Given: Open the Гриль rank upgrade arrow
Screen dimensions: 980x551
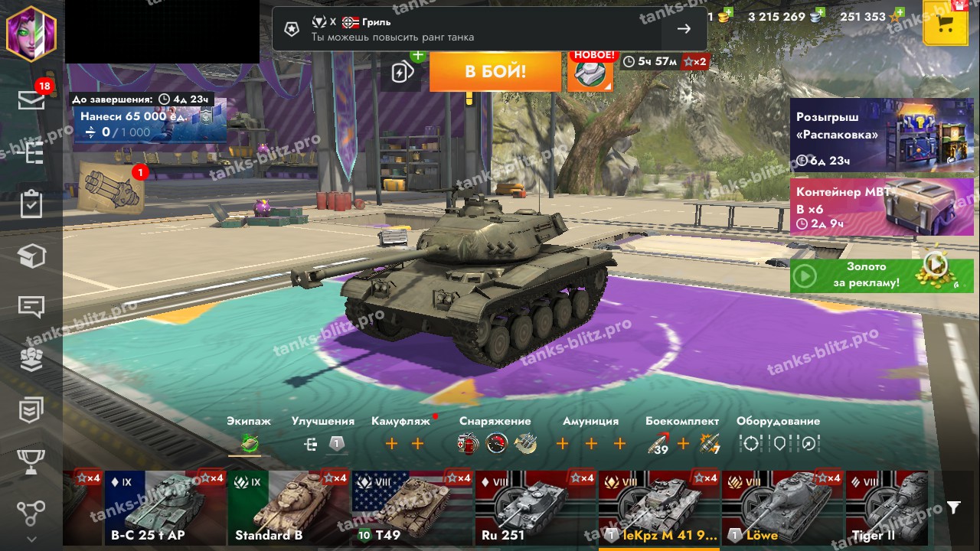Looking at the screenshot, I should [684, 29].
